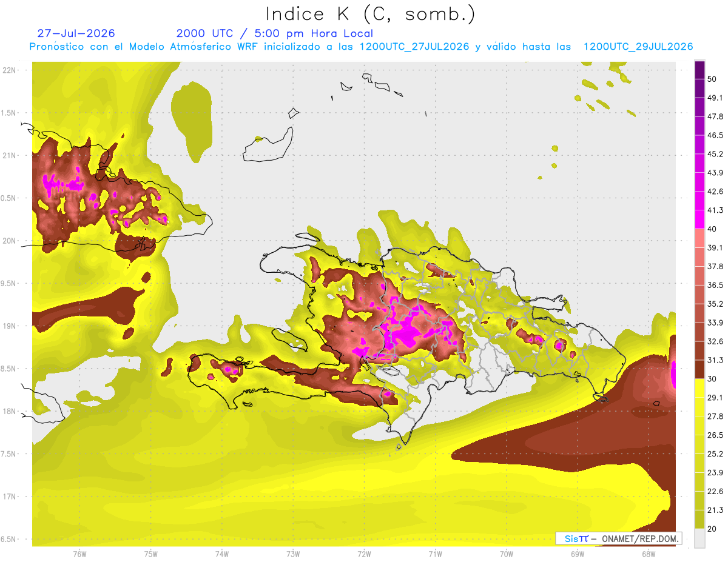Click the 2000 UTC / 5:00 pm time label

click(274, 33)
